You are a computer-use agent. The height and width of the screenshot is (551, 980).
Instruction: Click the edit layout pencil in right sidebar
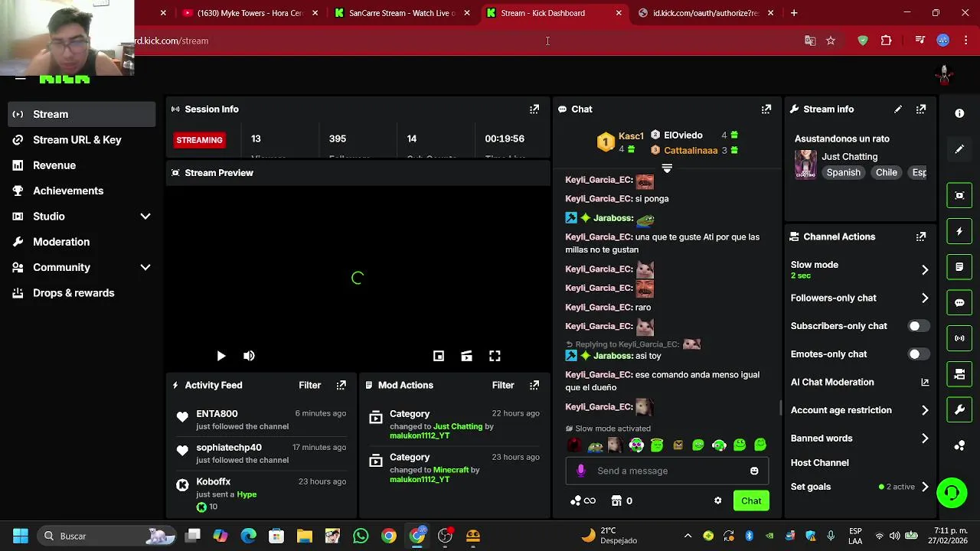tap(959, 149)
